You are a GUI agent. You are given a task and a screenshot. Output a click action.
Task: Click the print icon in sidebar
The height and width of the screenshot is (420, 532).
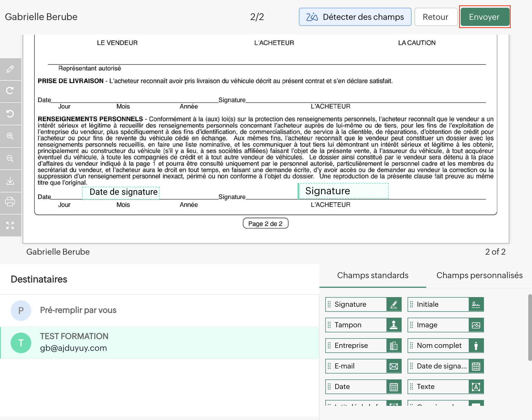(x=10, y=201)
